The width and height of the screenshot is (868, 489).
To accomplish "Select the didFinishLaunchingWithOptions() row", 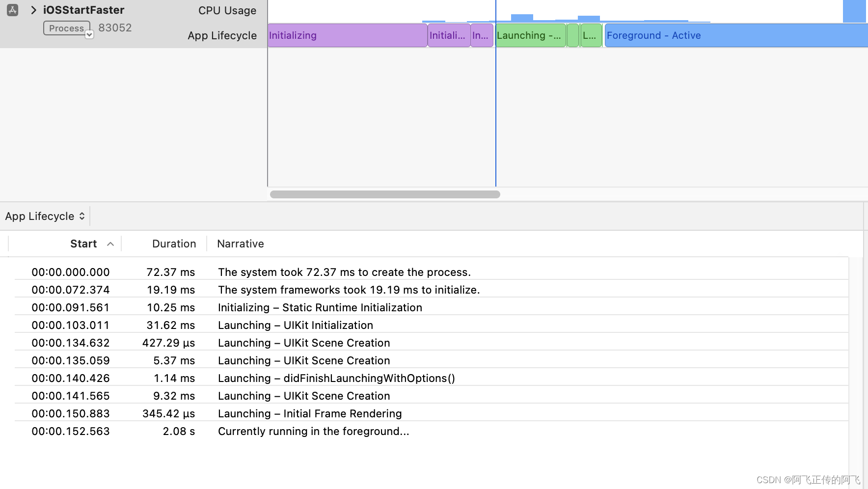I will click(432, 378).
